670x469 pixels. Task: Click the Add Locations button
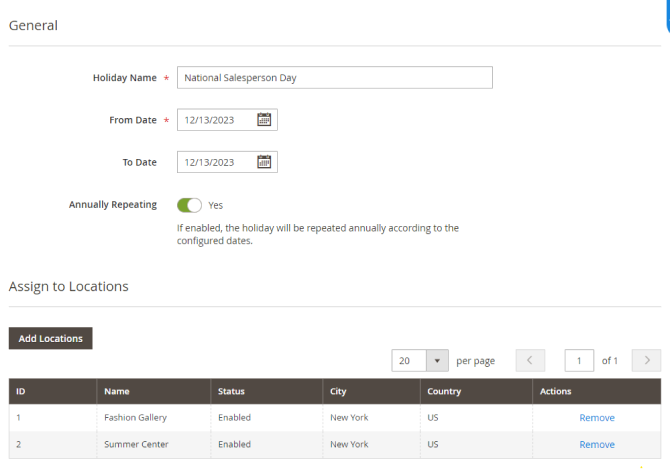click(50, 338)
